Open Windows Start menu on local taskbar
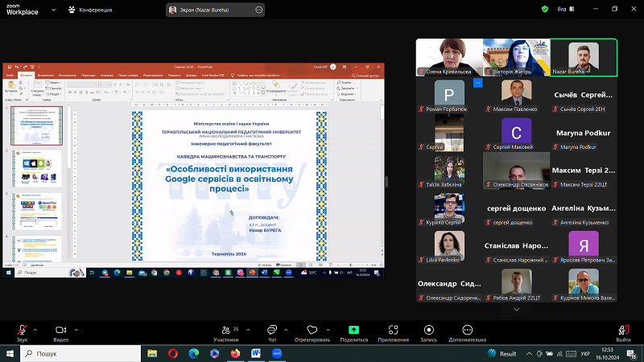 [10, 353]
